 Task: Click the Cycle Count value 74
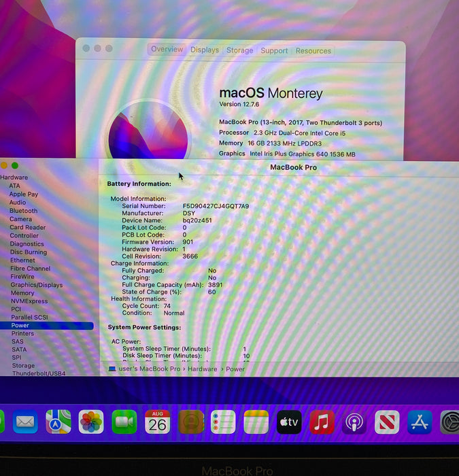coord(167,306)
